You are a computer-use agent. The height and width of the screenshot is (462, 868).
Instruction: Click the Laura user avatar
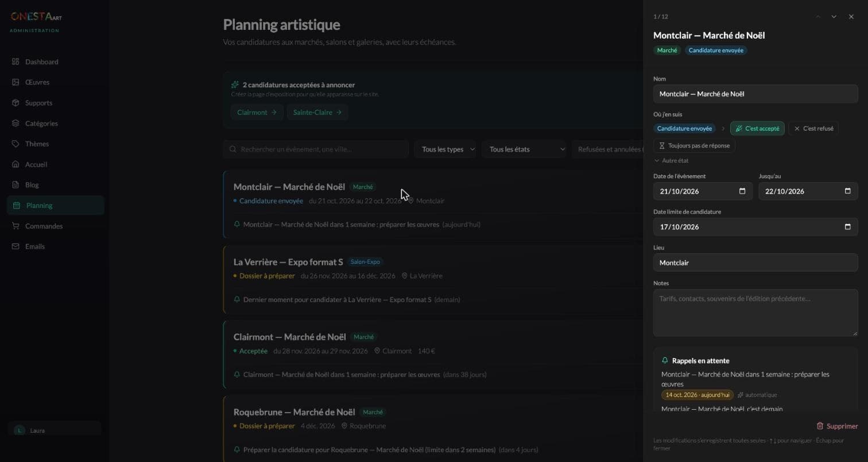tap(20, 430)
